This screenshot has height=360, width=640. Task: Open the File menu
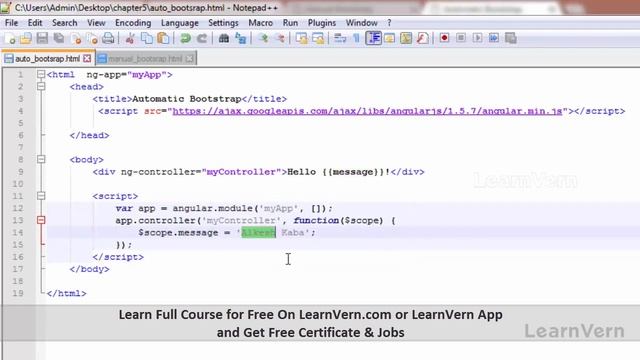pyautogui.click(x=11, y=23)
